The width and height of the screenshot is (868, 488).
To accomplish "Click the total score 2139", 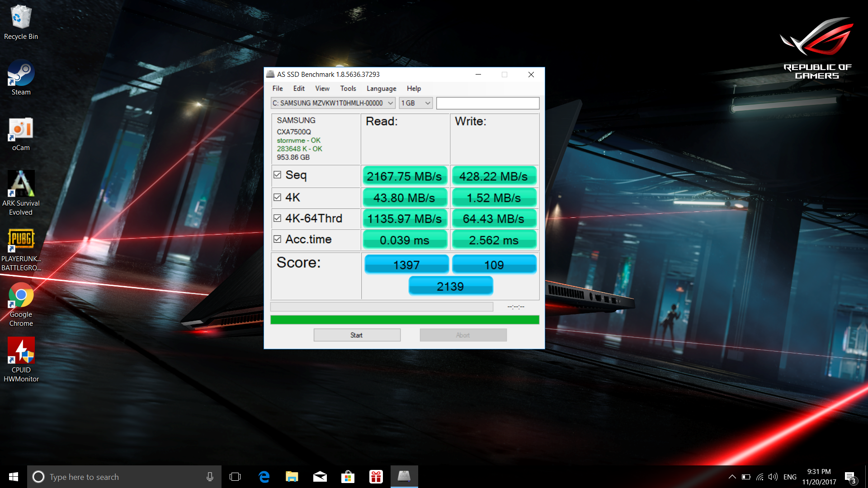I will (x=450, y=286).
